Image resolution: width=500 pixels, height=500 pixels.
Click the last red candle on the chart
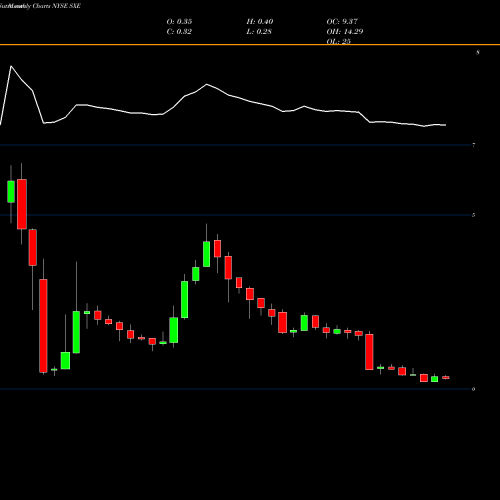[x=446, y=377]
